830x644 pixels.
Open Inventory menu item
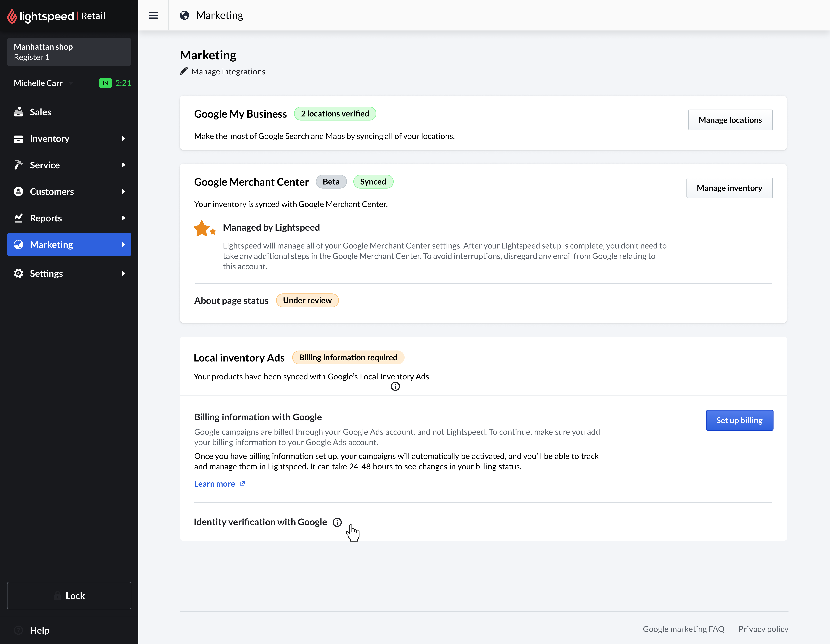69,138
